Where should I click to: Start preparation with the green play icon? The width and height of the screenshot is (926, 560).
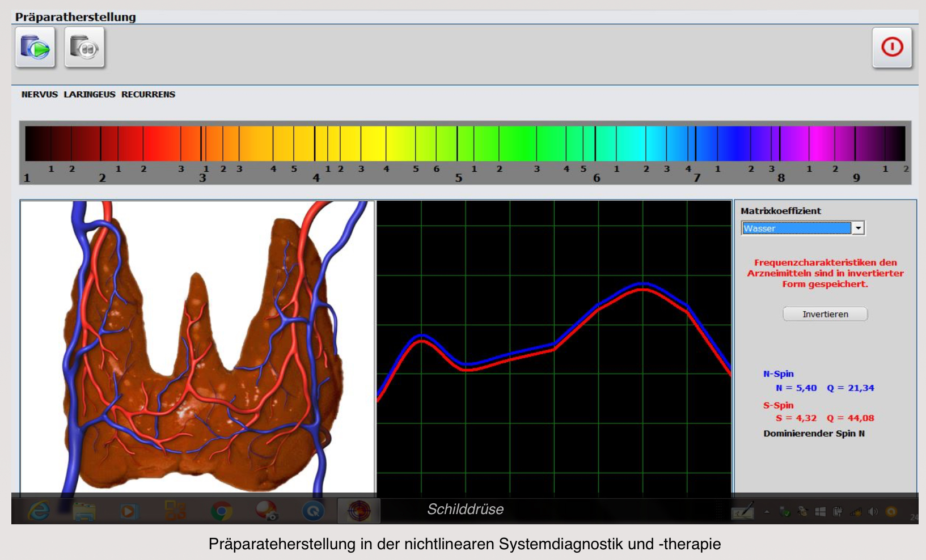(x=35, y=48)
